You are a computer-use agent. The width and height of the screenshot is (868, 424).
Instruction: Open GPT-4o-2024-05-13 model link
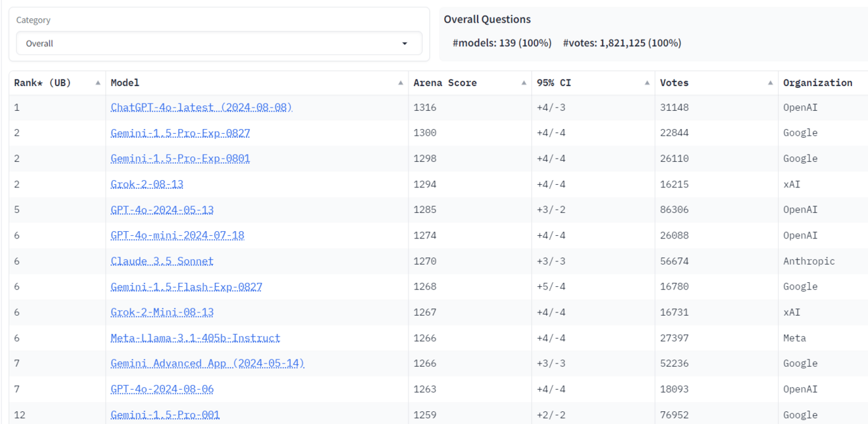pos(162,210)
